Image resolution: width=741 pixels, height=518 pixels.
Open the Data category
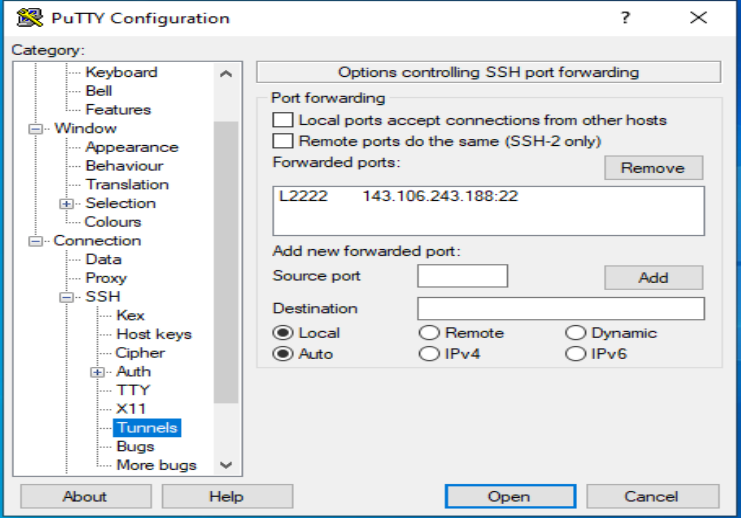(x=103, y=259)
